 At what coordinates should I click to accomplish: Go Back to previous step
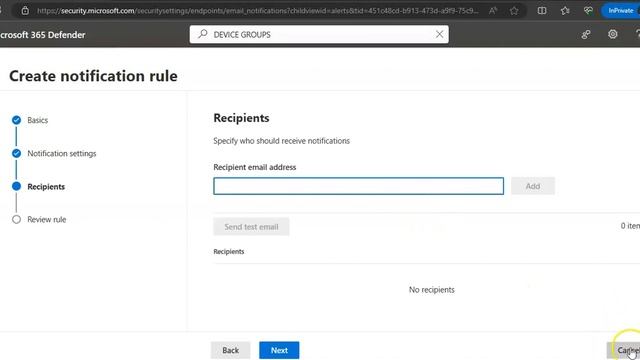tap(230, 350)
